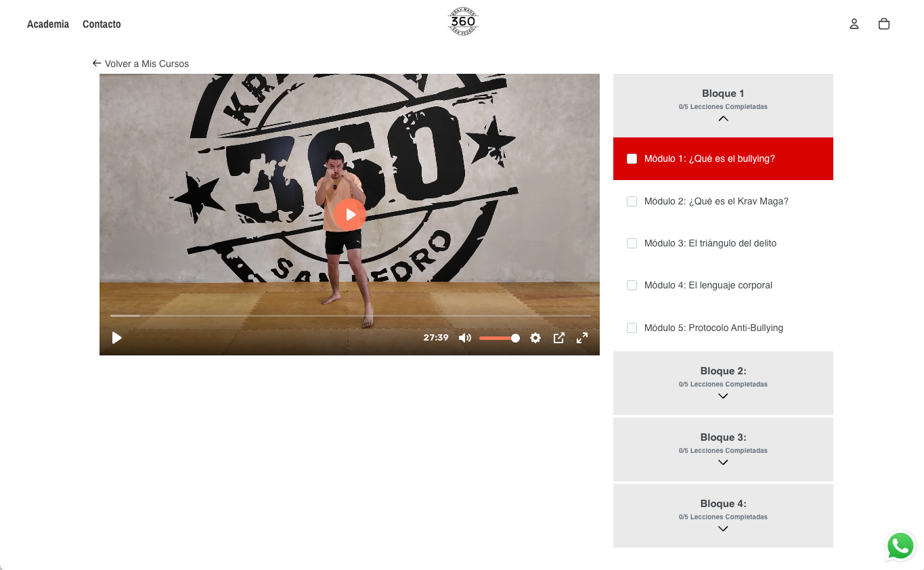Check the Módulo 5: Protocolo Anti-Bullying checkbox
The height and width of the screenshot is (570, 924).
click(632, 328)
